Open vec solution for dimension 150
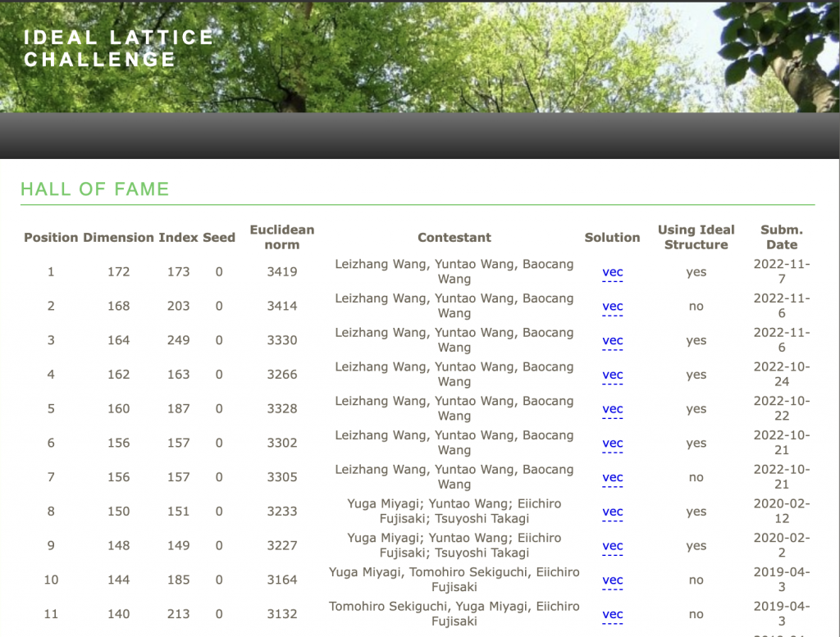Viewport: 840px width, 637px height. (x=612, y=512)
